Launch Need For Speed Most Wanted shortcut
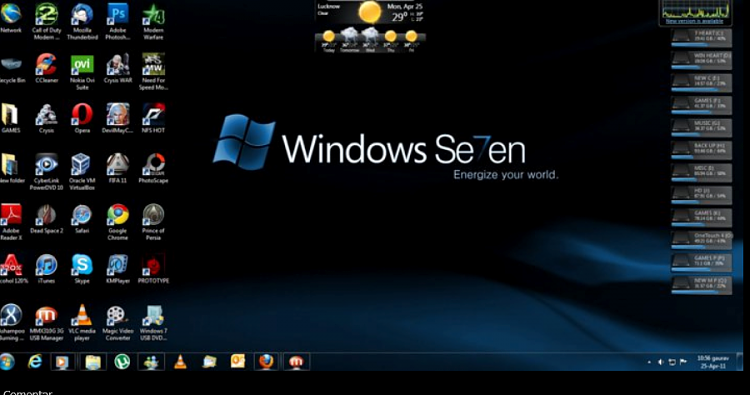The image size is (750, 395). (153, 72)
